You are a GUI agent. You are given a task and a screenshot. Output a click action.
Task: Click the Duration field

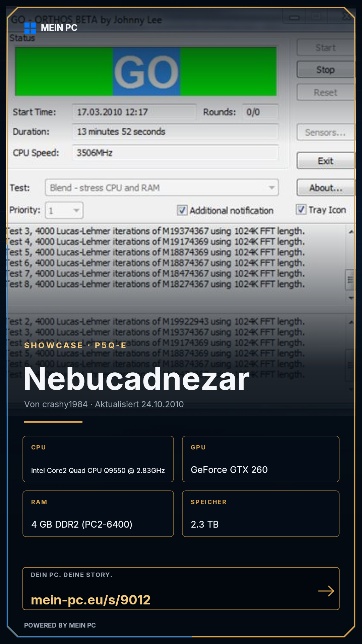[175, 131]
